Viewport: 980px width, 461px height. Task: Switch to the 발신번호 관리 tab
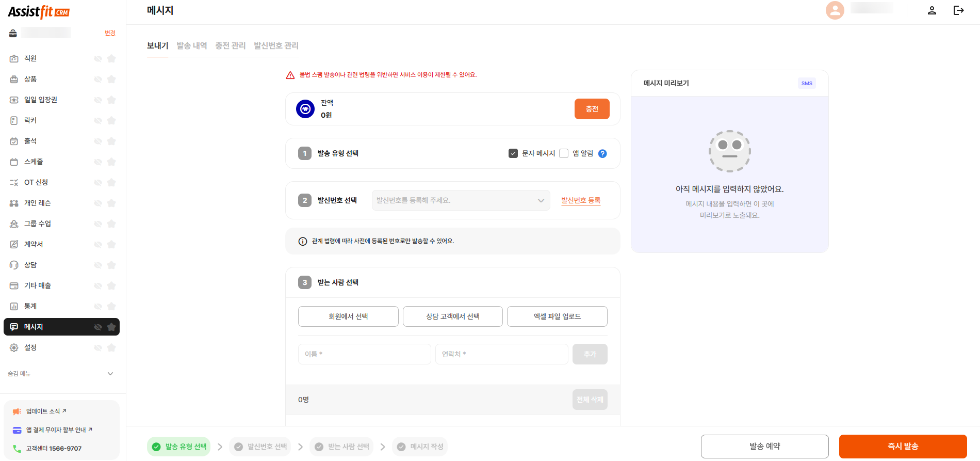(x=276, y=45)
